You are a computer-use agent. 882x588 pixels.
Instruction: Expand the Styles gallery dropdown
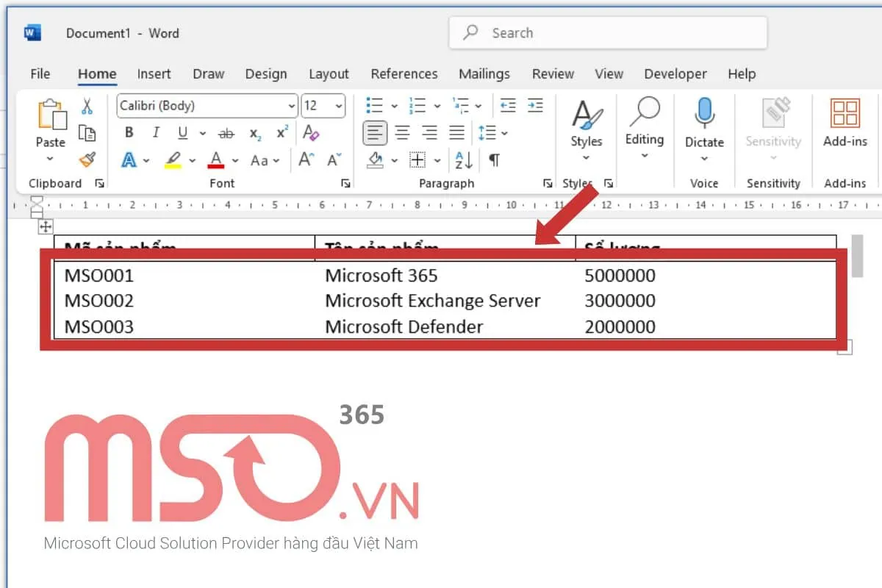coord(586,157)
